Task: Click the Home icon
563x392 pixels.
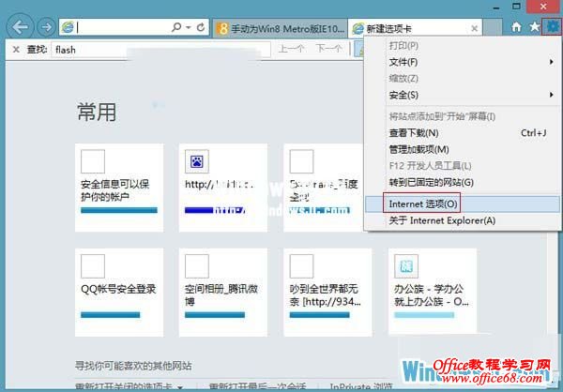Action: tap(516, 27)
